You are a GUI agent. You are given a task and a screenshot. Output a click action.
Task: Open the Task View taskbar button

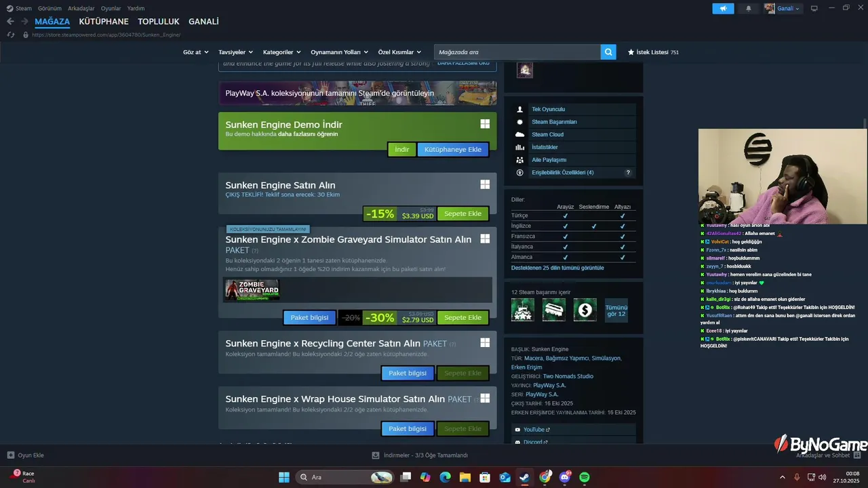[406, 477]
